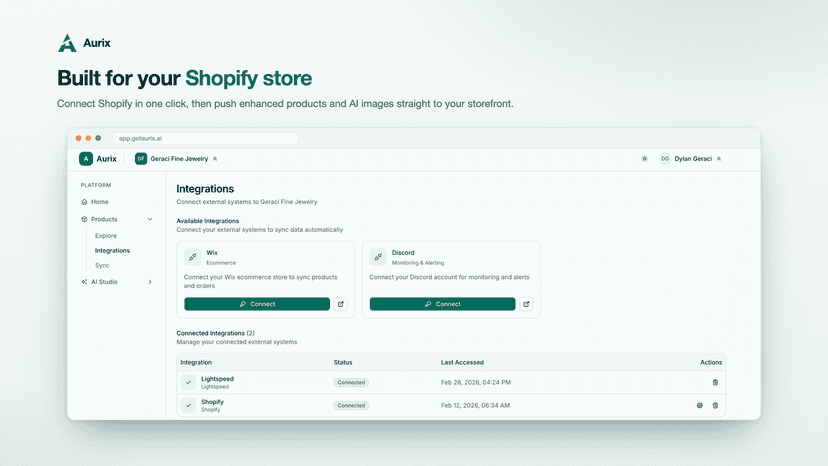Viewport: 828px width, 466px height.
Task: Click the Lightspeed integration name
Action: 217,379
